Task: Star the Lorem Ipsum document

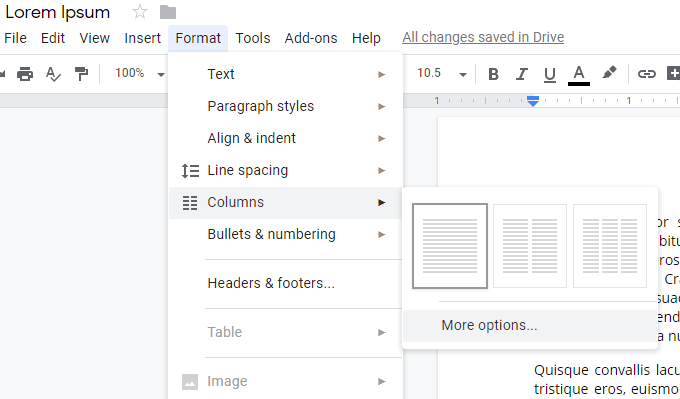Action: tap(140, 12)
